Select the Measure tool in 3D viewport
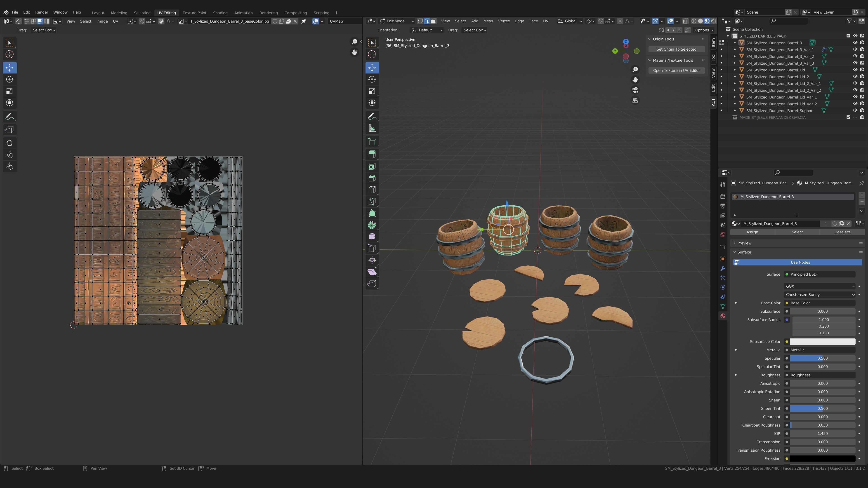This screenshot has width=868, height=488. pos(372,128)
